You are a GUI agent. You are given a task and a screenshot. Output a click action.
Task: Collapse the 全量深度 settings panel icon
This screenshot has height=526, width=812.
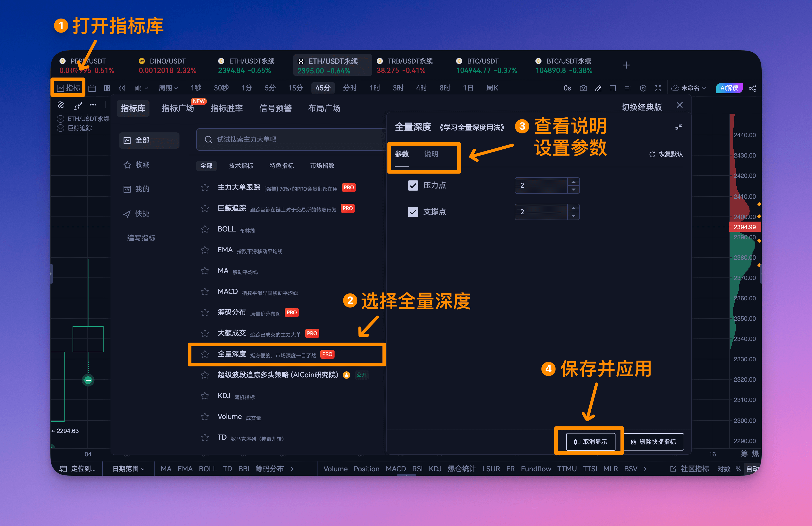[678, 127]
